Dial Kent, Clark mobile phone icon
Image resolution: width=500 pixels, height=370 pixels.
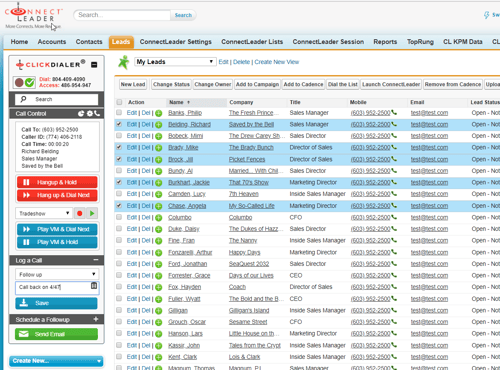[394, 356]
